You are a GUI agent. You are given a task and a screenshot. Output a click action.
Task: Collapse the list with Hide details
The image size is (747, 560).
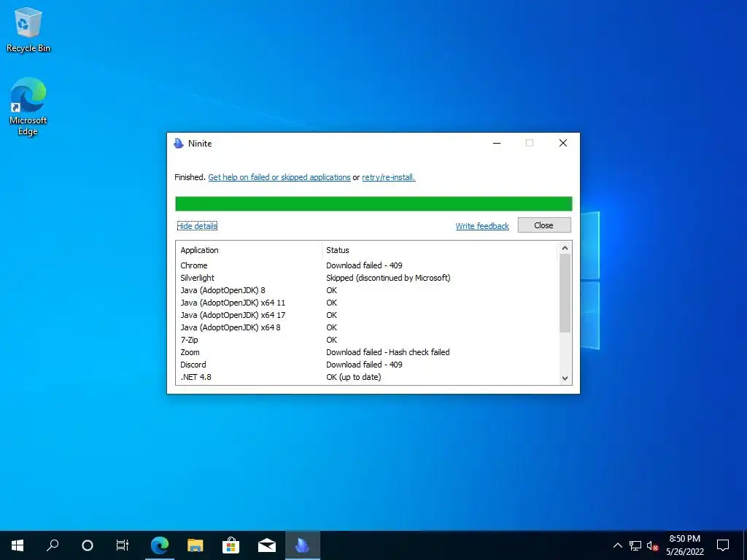(197, 226)
